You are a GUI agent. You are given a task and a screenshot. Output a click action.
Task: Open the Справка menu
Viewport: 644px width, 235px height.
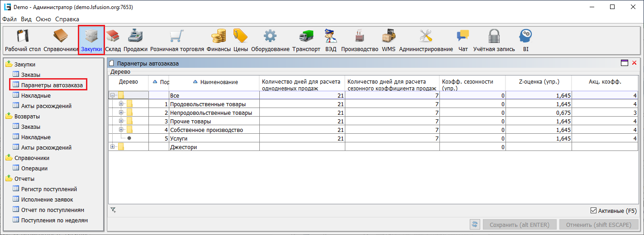67,19
